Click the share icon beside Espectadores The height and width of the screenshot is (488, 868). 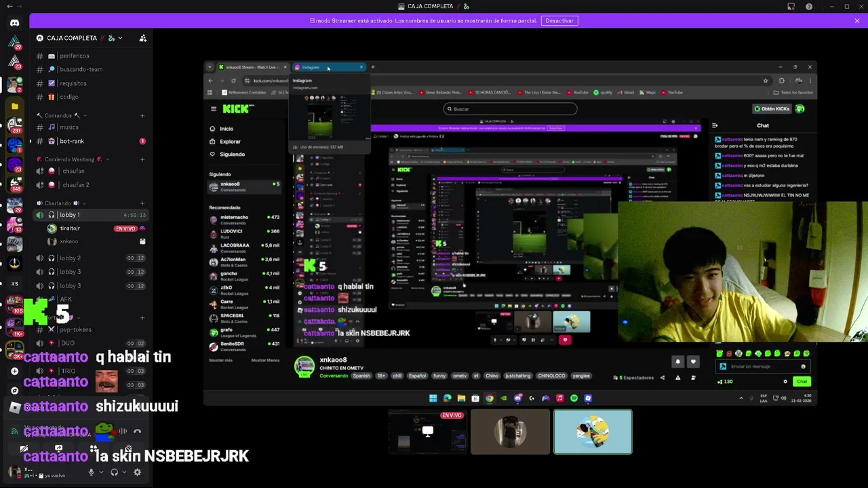663,378
